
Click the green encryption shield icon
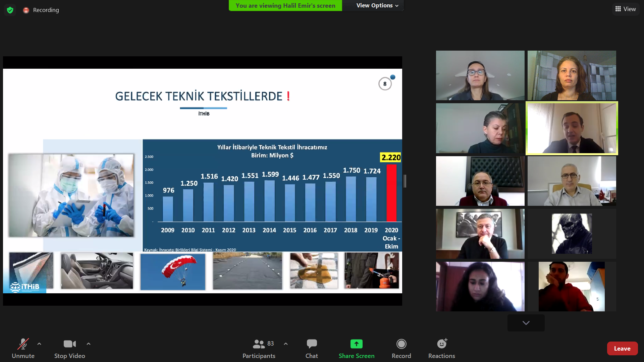[x=10, y=10]
